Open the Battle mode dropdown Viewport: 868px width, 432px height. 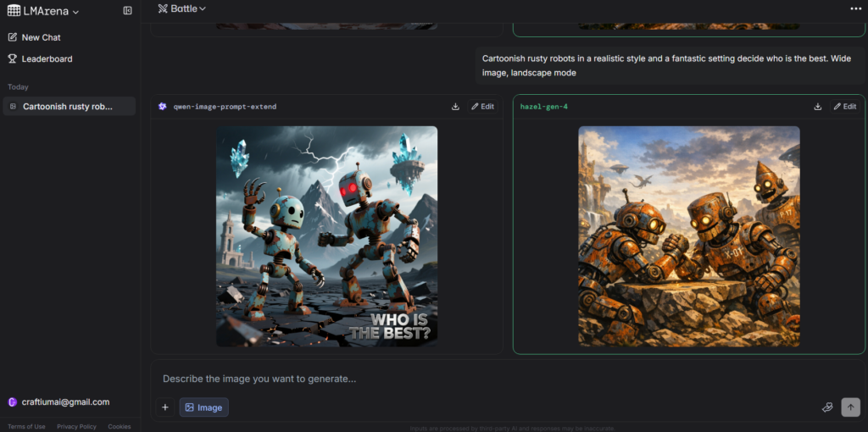[182, 8]
